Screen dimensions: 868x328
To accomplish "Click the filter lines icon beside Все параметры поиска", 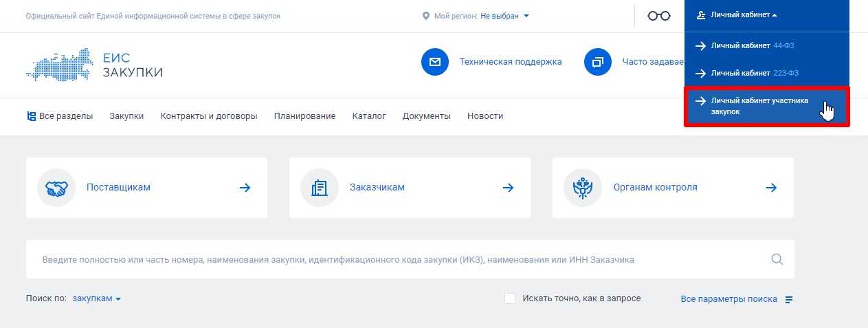I will coord(788,299).
